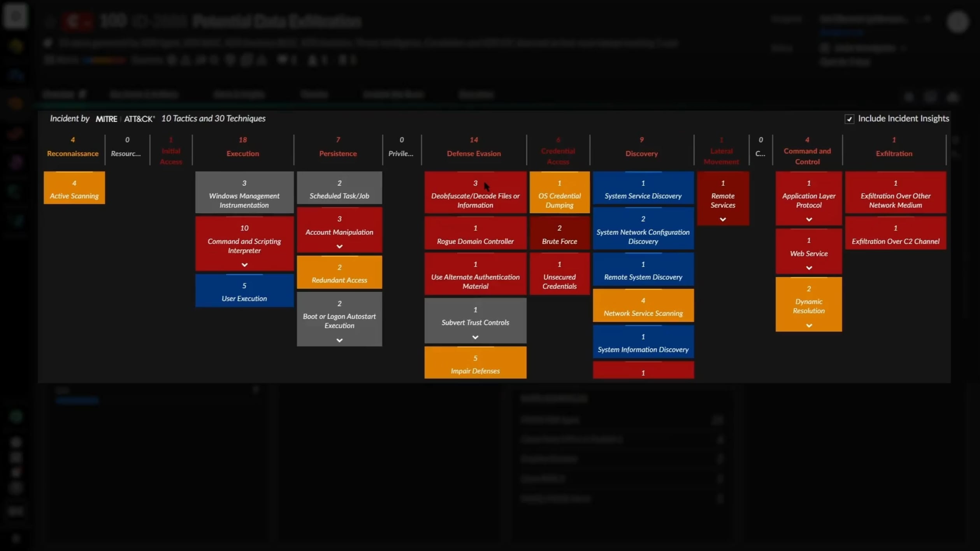Screen dimensions: 980x551
Task: Expand Boot or Logon Autostart Execution chevron
Action: point(339,340)
